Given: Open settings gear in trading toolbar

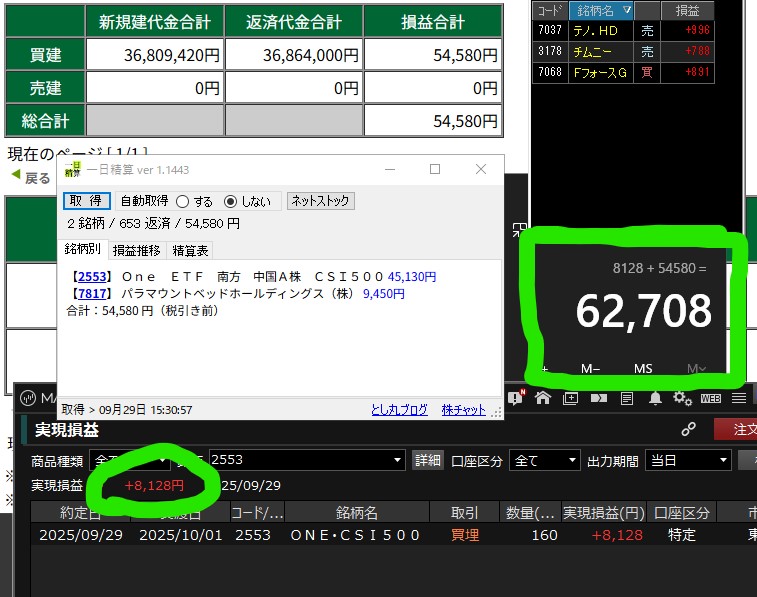Looking at the screenshot, I should click(x=682, y=398).
